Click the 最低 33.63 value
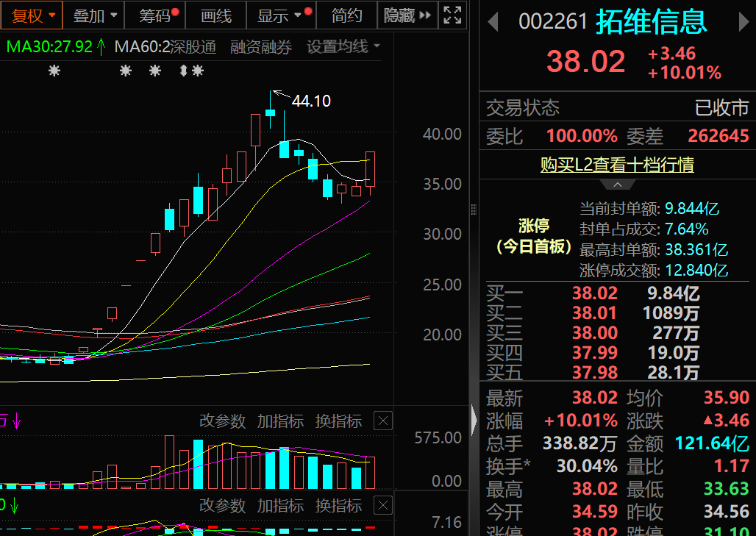This screenshot has width=756, height=536. click(x=727, y=489)
